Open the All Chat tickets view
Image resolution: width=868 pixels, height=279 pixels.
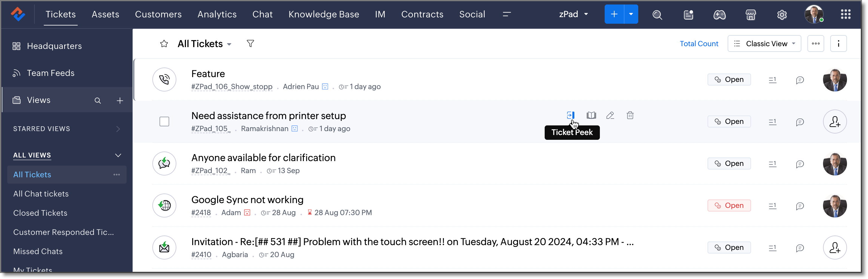coord(41,194)
